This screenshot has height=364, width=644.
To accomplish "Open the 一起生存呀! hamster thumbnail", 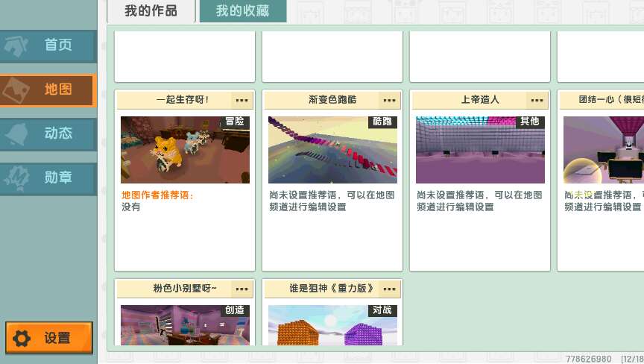I will pyautogui.click(x=185, y=150).
